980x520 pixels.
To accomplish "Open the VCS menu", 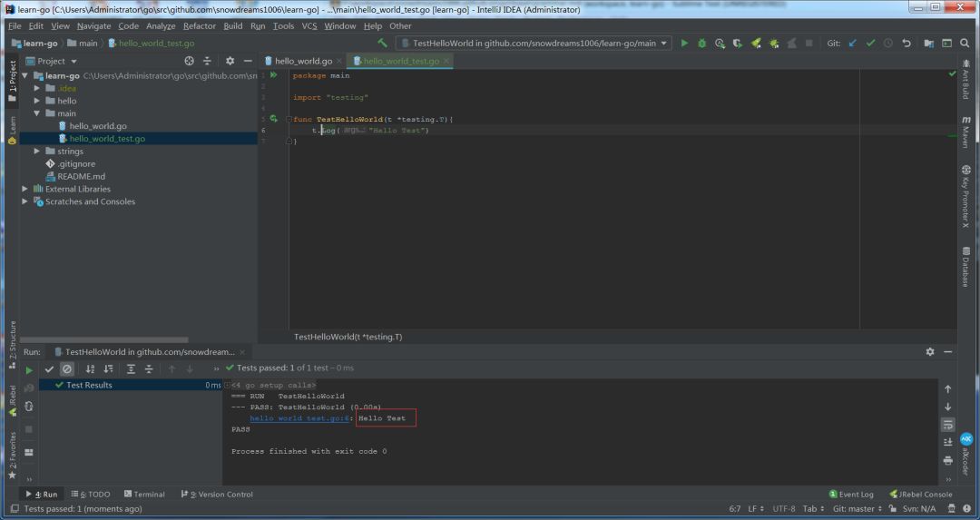I will point(309,25).
